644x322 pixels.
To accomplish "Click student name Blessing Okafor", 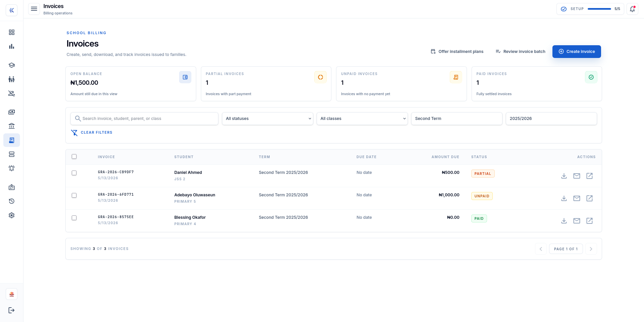I will coord(190,217).
